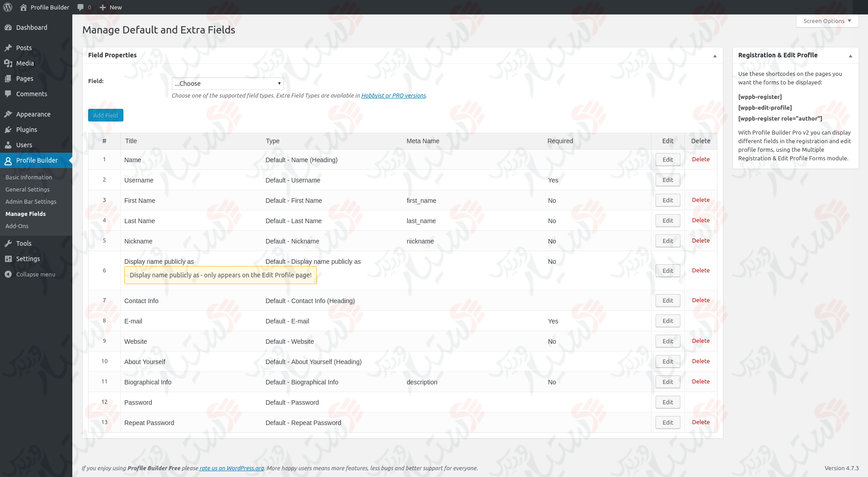868x477 pixels.
Task: Collapse the admin menu via the arrow icon
Action: 8,274
